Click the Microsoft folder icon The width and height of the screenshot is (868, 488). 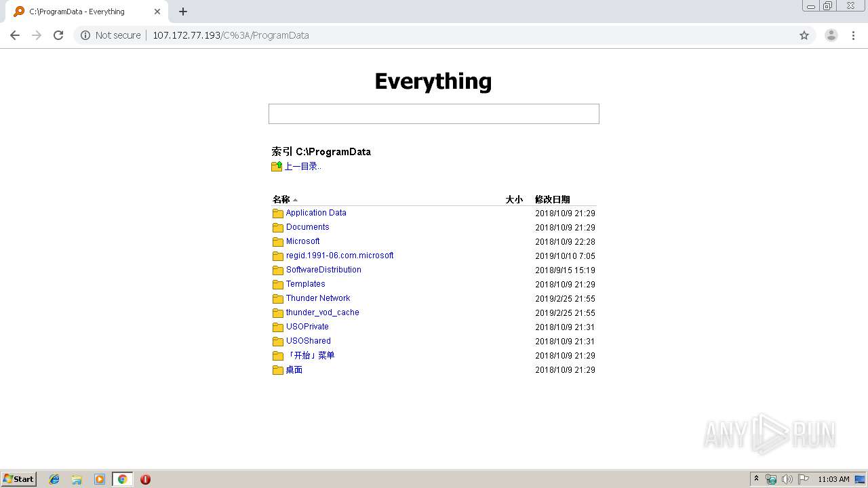(x=278, y=241)
